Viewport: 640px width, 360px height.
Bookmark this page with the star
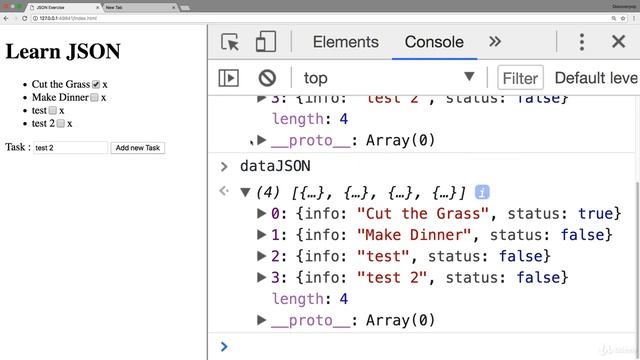click(x=623, y=18)
